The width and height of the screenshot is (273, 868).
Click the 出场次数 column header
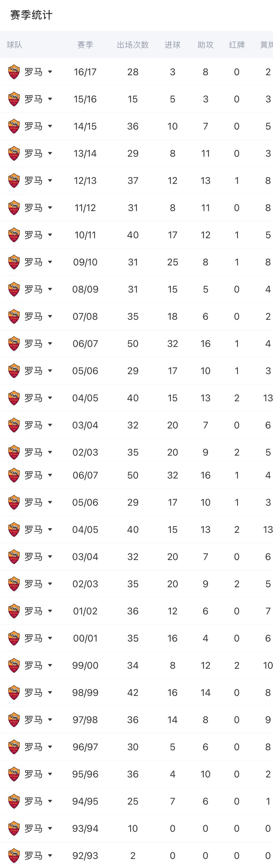point(133,45)
